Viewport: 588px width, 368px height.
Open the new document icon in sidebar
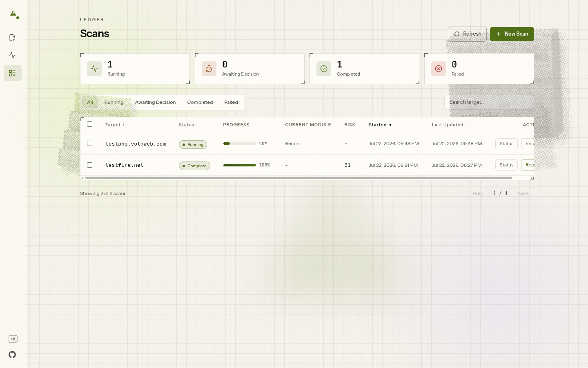pyautogui.click(x=12, y=38)
